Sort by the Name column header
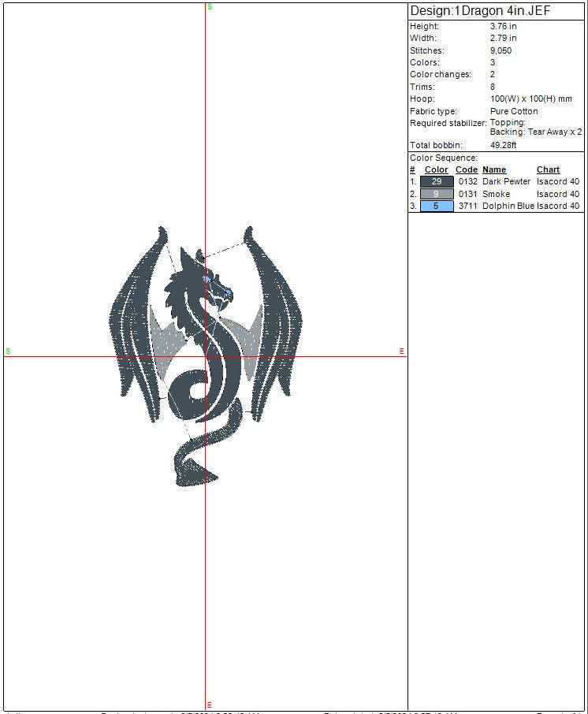The width and height of the screenshot is (588, 714). click(x=494, y=169)
